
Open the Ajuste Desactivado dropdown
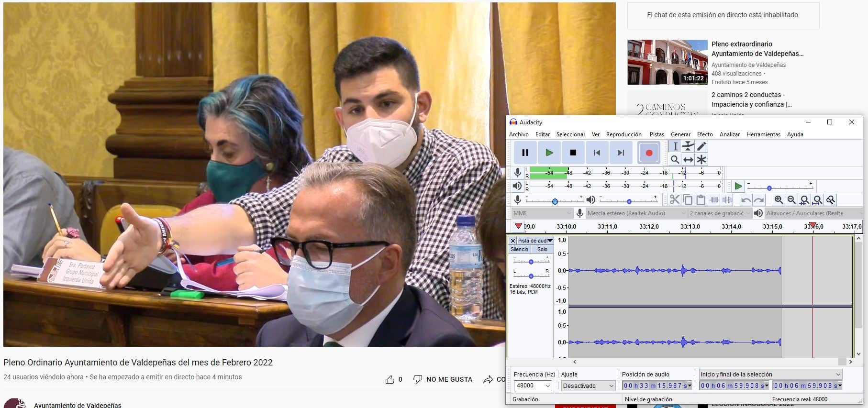pos(588,386)
